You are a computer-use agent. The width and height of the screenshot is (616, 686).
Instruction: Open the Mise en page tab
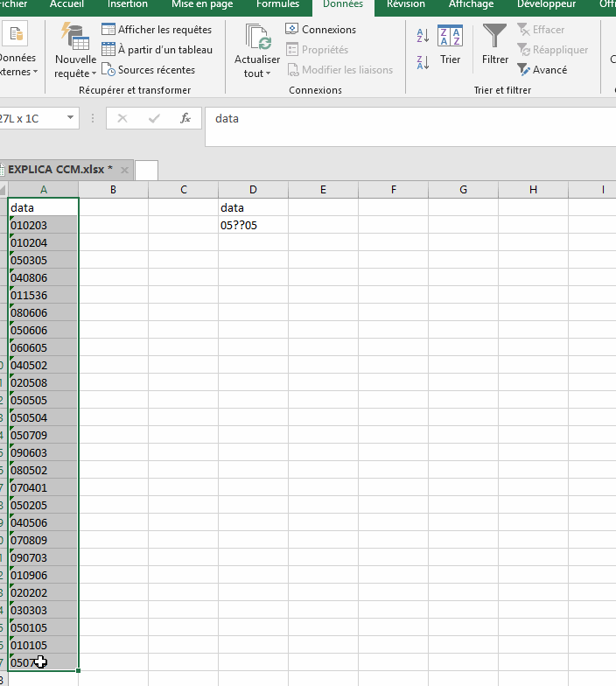pyautogui.click(x=202, y=4)
